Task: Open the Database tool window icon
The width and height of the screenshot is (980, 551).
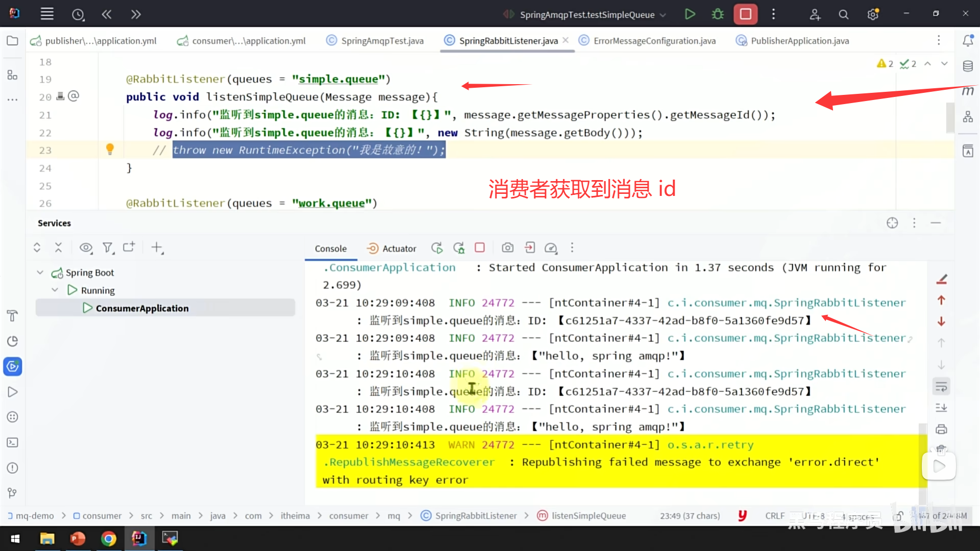Action: pos(968,66)
